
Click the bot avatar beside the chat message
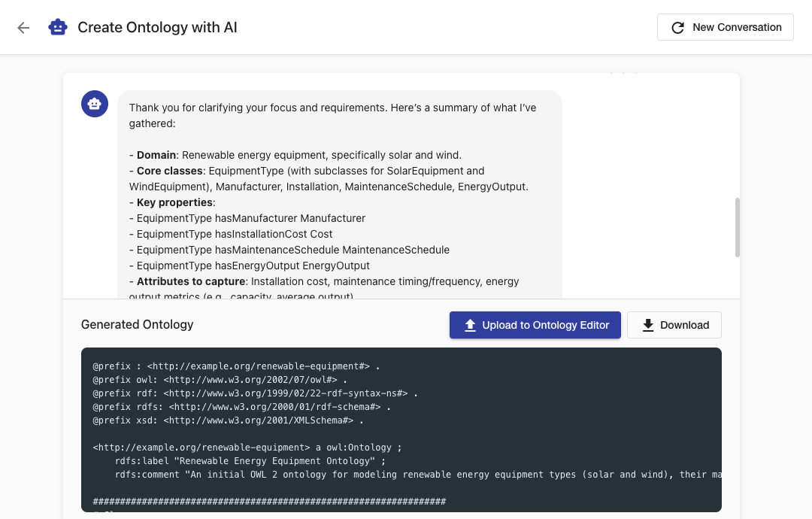[95, 104]
